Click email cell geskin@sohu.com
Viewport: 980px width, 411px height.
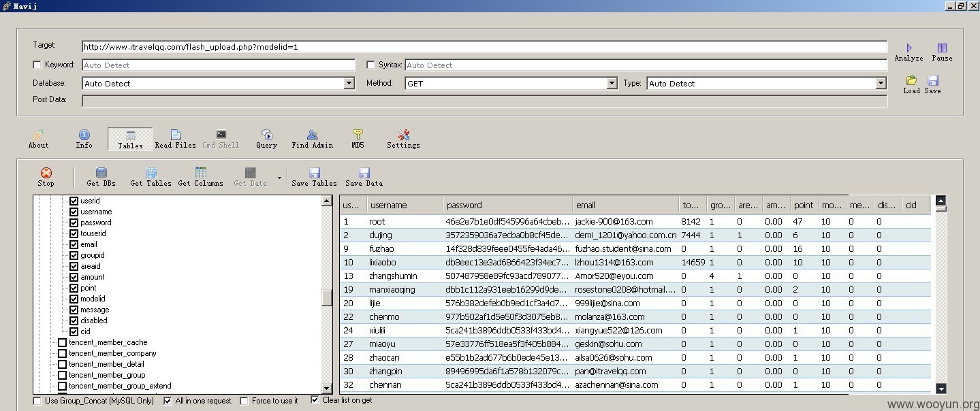608,344
